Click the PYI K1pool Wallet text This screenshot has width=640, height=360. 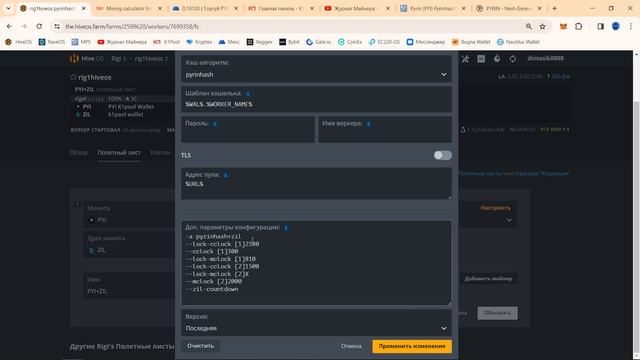pyautogui.click(x=131, y=107)
